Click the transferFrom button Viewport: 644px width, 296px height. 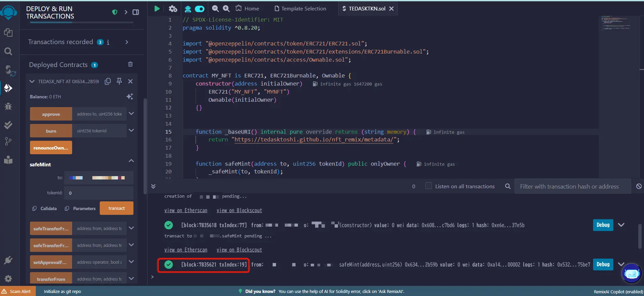pyautogui.click(x=51, y=279)
